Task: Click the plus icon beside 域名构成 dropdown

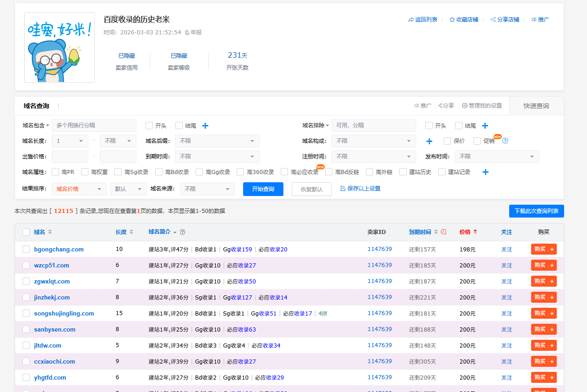Action: 429,141
